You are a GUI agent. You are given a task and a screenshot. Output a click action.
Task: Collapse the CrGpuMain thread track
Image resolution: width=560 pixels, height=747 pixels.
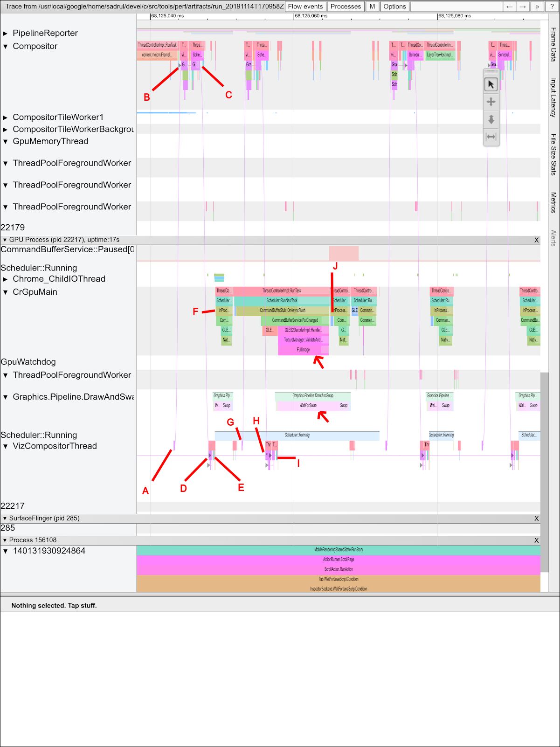(6, 292)
